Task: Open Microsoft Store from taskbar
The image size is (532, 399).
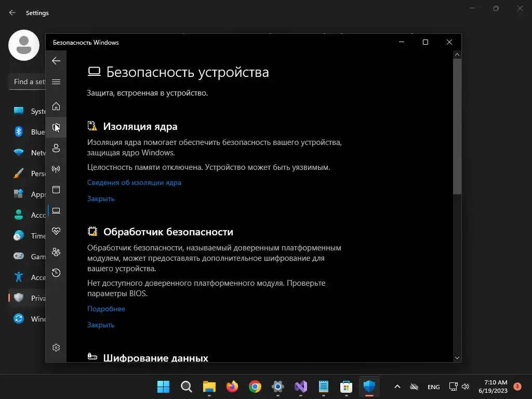Action: [347, 387]
